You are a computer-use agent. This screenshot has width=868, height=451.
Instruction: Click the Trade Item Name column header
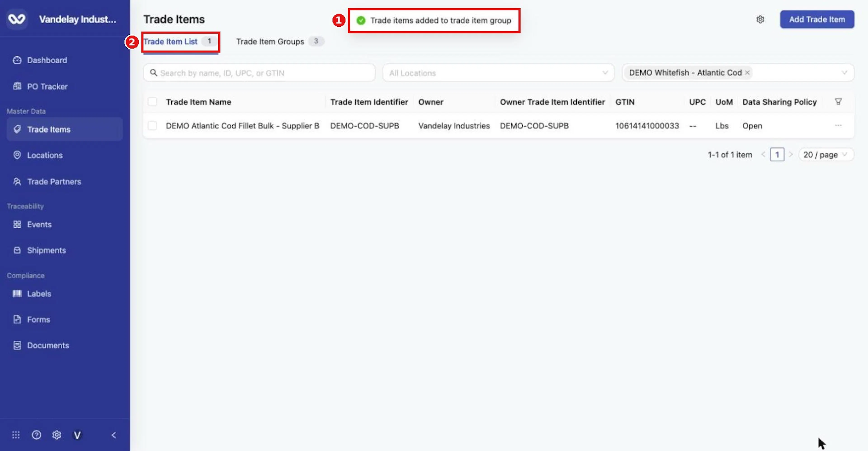coord(198,102)
